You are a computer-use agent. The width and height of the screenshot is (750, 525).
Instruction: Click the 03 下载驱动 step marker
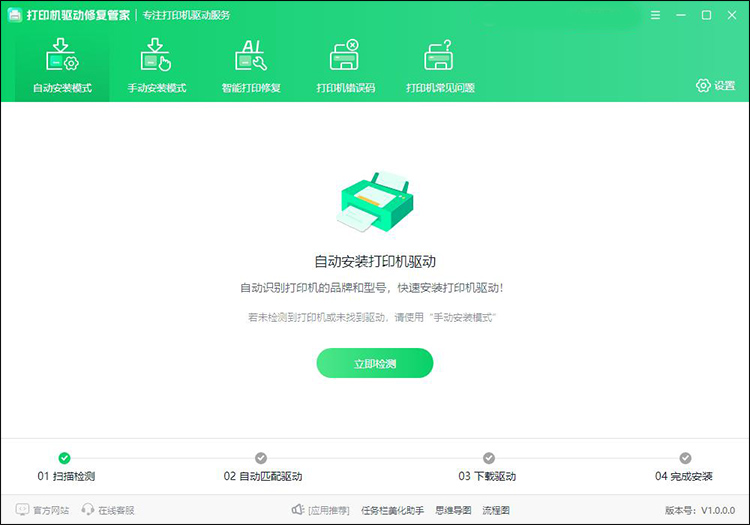point(488,458)
